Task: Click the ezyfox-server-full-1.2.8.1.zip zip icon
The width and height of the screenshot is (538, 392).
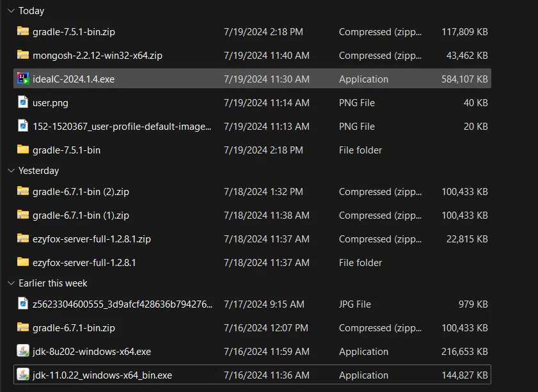Action: 23,239
